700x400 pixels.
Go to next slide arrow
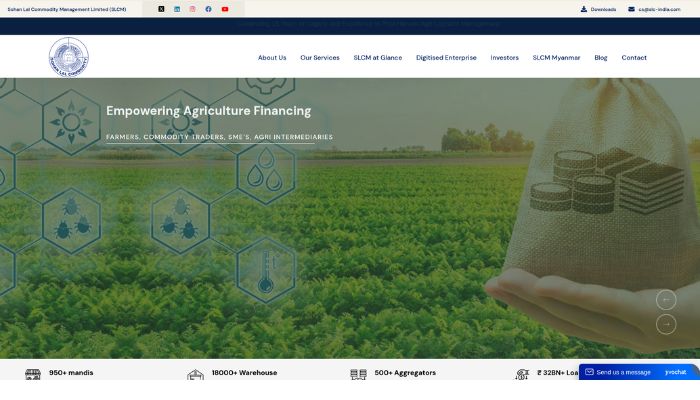click(666, 324)
